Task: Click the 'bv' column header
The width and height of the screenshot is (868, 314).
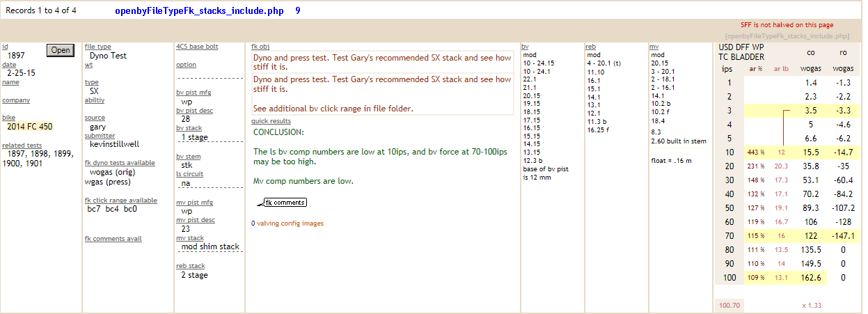Action: tap(526, 47)
